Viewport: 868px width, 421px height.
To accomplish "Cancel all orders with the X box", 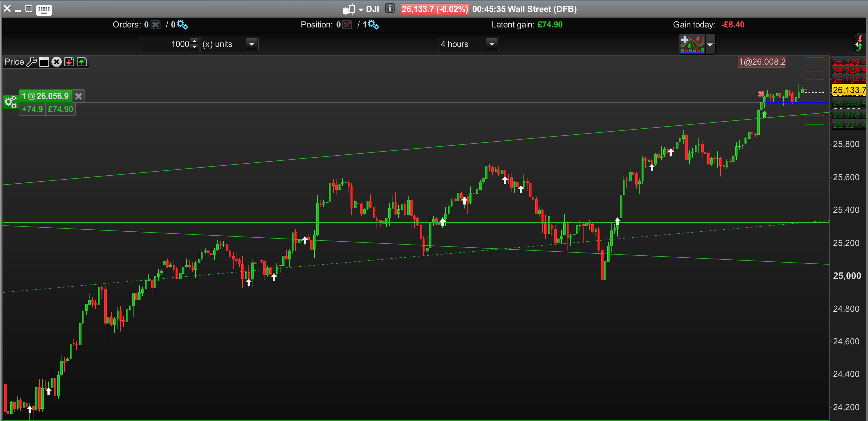I will click(156, 25).
